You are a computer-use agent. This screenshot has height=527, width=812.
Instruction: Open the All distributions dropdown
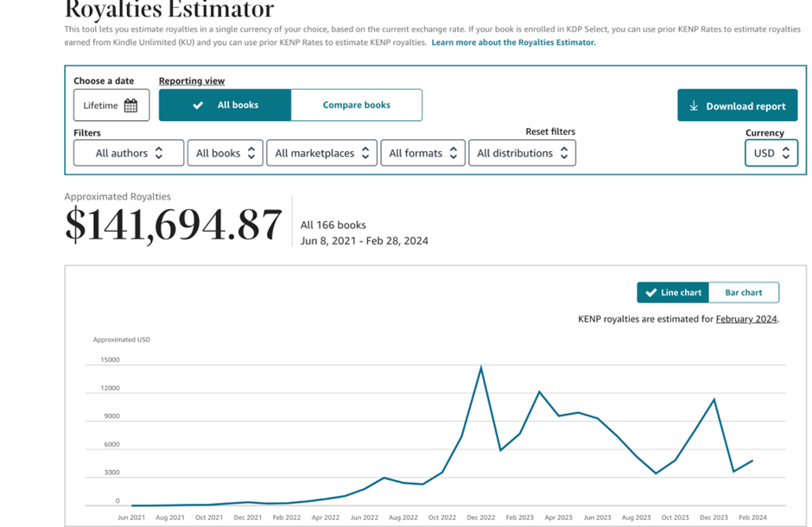pos(522,153)
